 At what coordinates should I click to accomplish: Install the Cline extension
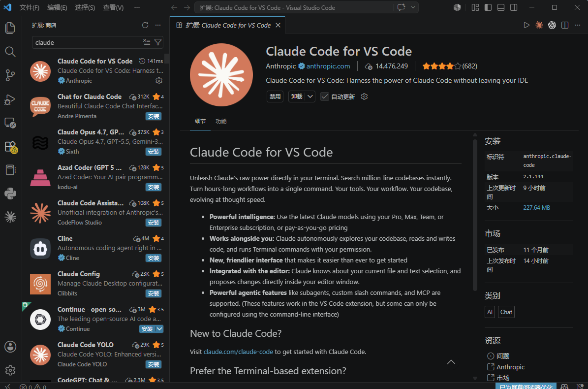[154, 258]
